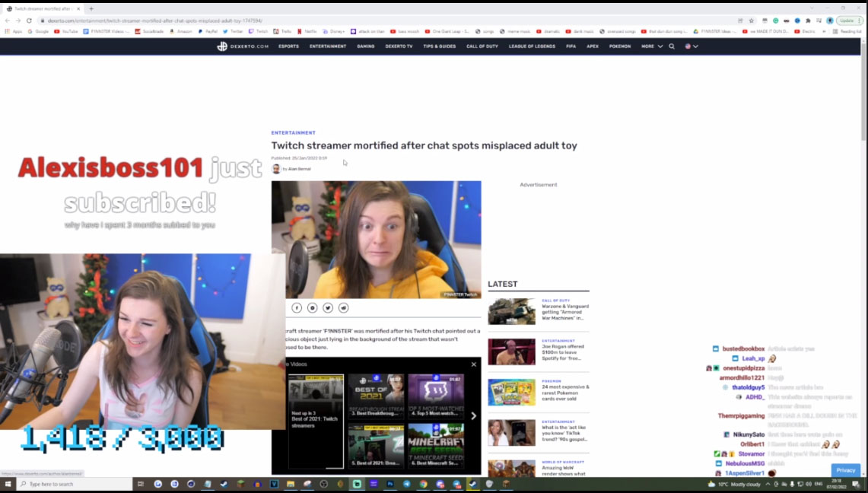Open the Warzone & Vanguard Armored War Machines article
868x493 pixels.
click(x=565, y=312)
